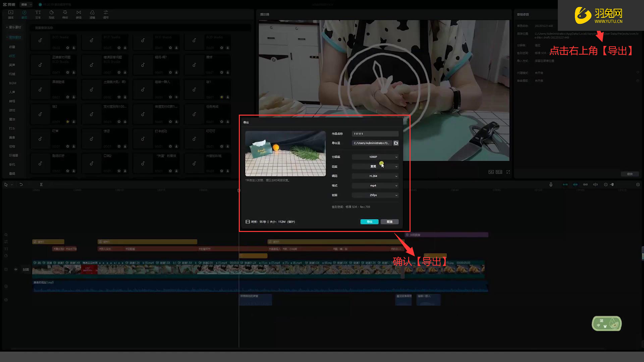Open the 1080P resolution dropdown
This screenshot has height=362, width=644.
(375, 157)
